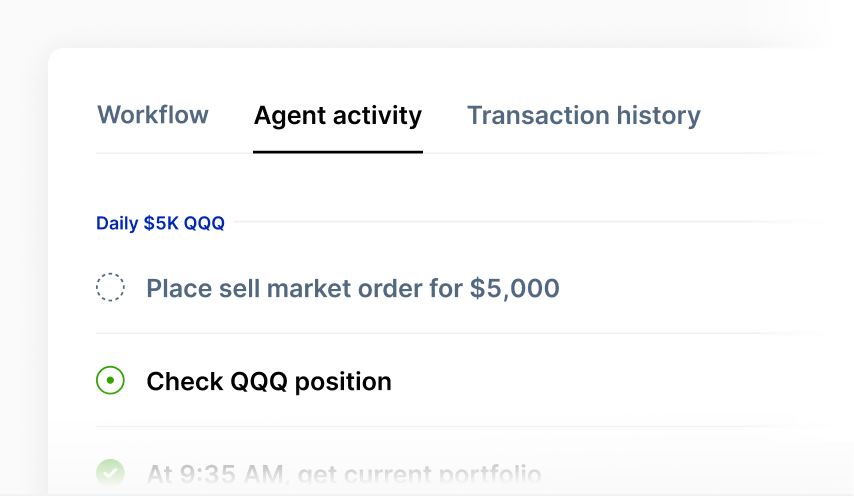Select the Place sell market order step text
Screen dimensions: 854x496
(352, 289)
